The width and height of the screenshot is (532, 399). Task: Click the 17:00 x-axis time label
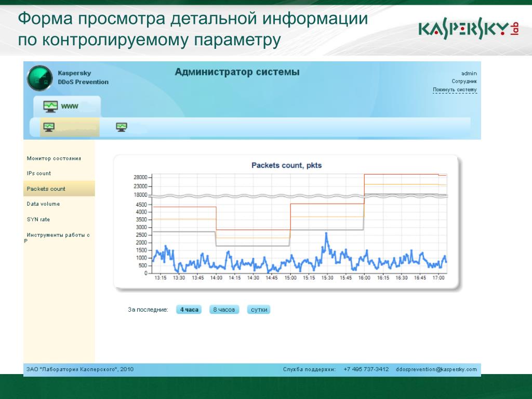tap(438, 278)
